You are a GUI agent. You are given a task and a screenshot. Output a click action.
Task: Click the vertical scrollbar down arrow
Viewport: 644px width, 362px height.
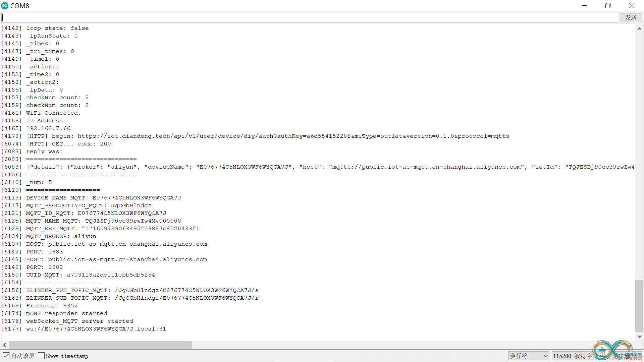coord(639,336)
